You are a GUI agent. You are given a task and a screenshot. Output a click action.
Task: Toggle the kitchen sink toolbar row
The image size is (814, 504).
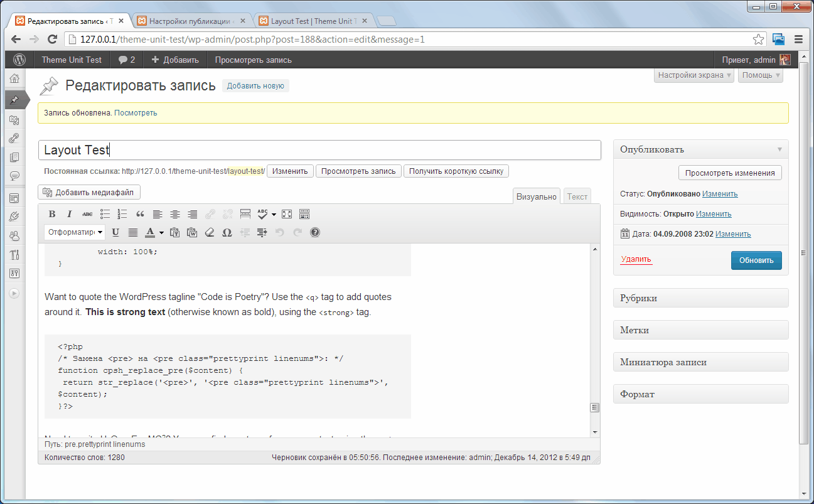pyautogui.click(x=304, y=214)
